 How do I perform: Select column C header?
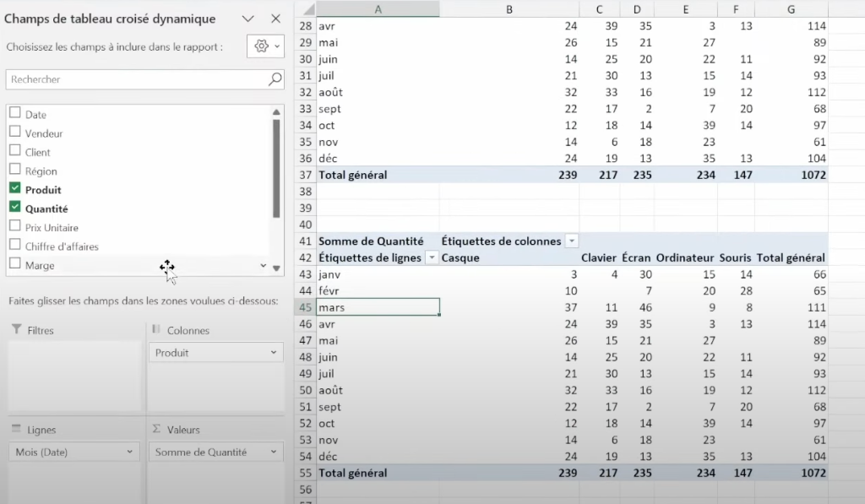coord(599,9)
